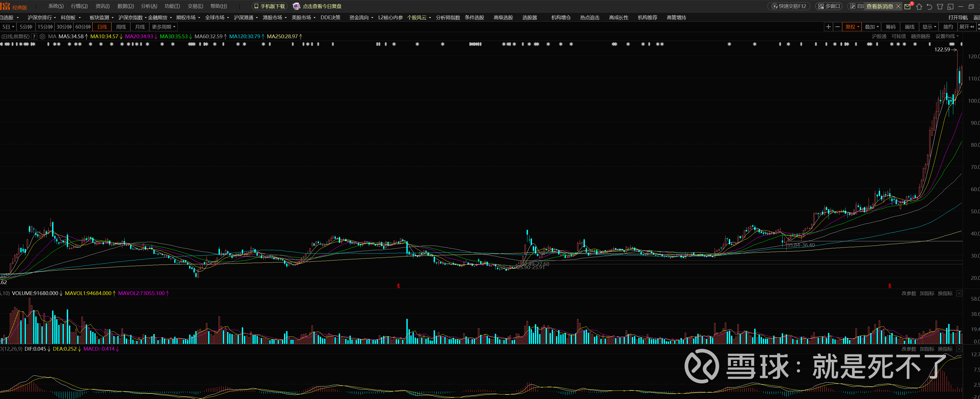This screenshot has height=399, width=980.
Task: Click the undo back arrow icon
Action: coord(930,6)
